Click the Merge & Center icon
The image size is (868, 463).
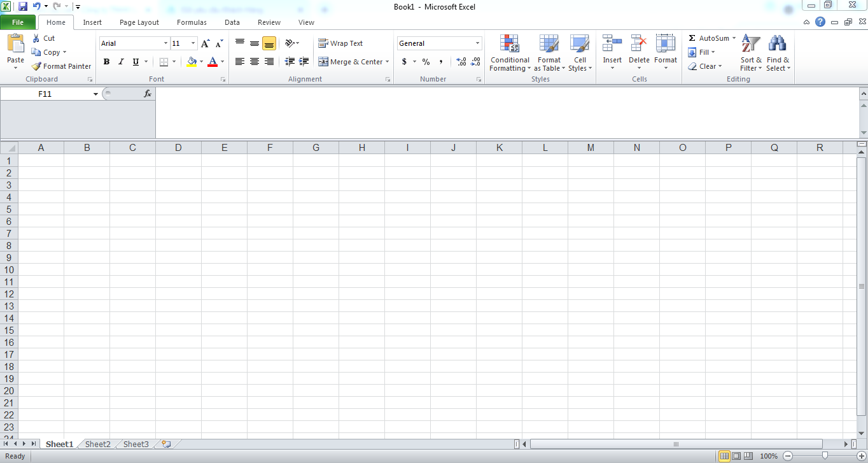point(323,62)
